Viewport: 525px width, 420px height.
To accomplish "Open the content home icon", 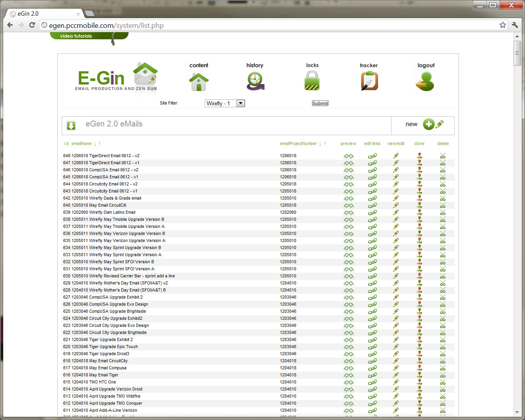I will 198,82.
